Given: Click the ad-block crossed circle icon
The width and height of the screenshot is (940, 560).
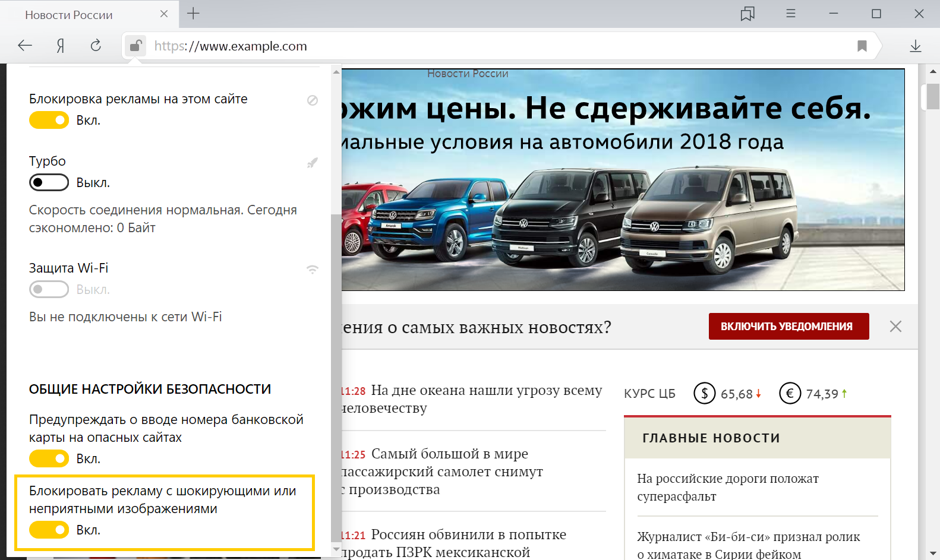Looking at the screenshot, I should click(313, 100).
